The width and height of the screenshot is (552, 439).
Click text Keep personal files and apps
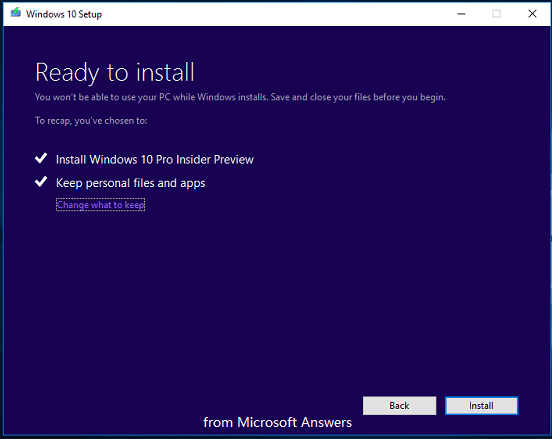point(131,183)
